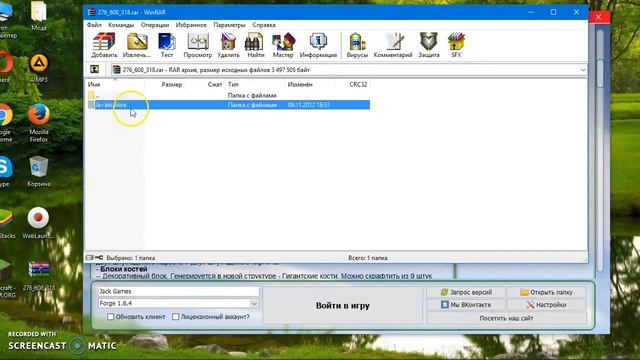Select the highlighted folder row dated 09.11.2012
The image size is (640, 360).
[228, 105]
